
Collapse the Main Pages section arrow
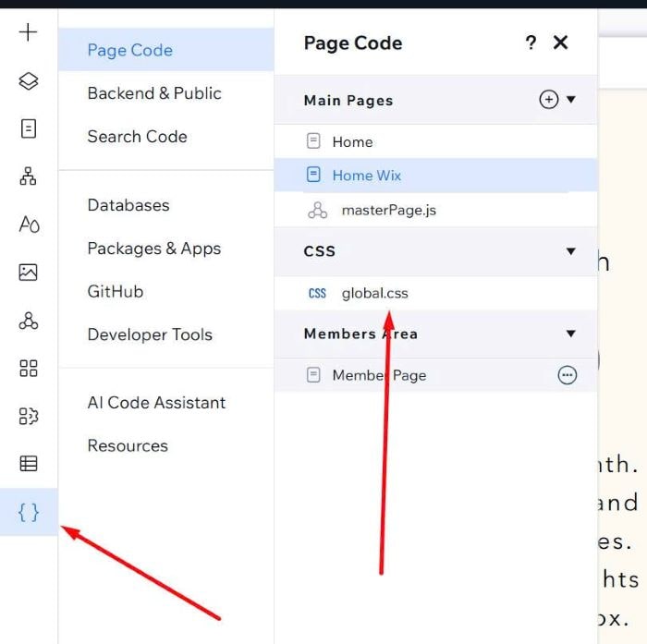click(571, 100)
